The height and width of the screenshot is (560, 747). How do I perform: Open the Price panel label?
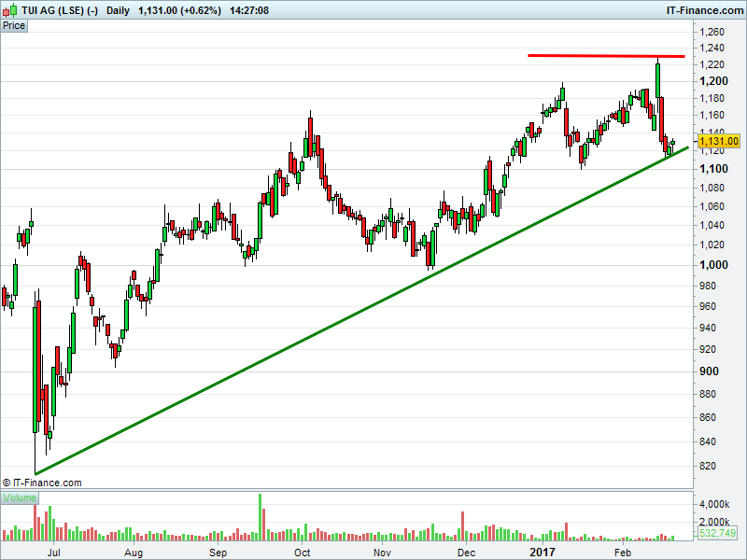pyautogui.click(x=14, y=26)
